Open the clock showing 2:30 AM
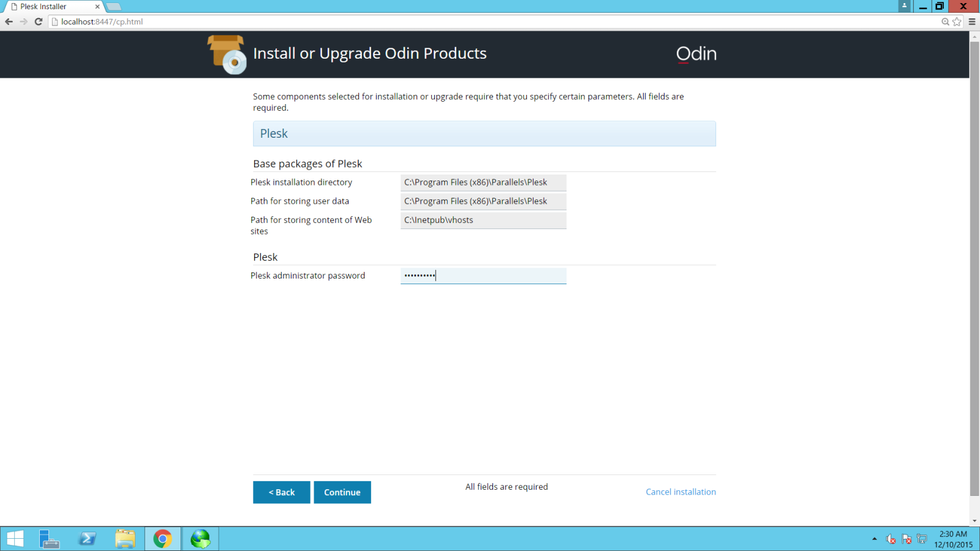Screen dimensions: 980x551 pyautogui.click(x=953, y=539)
